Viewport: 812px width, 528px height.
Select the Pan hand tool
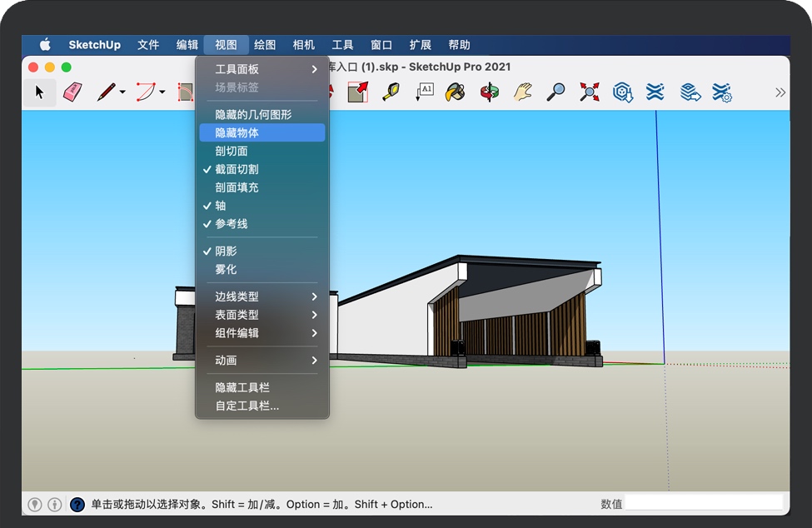click(522, 92)
